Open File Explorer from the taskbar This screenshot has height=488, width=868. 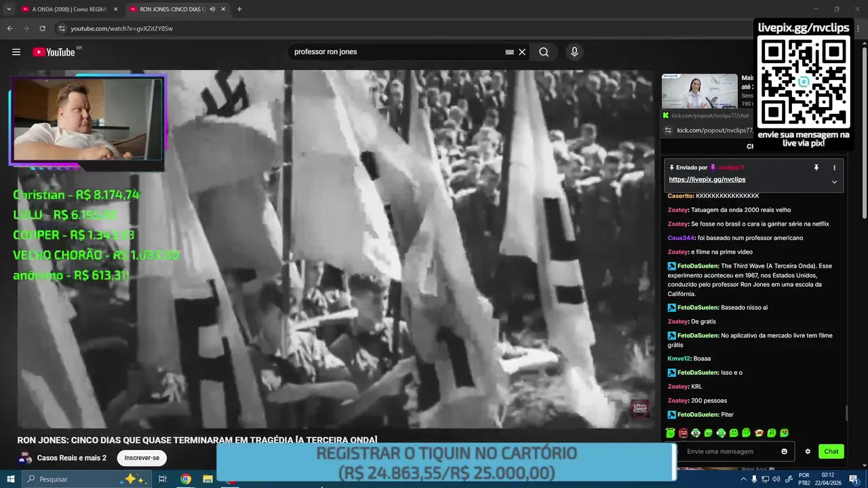tap(208, 479)
